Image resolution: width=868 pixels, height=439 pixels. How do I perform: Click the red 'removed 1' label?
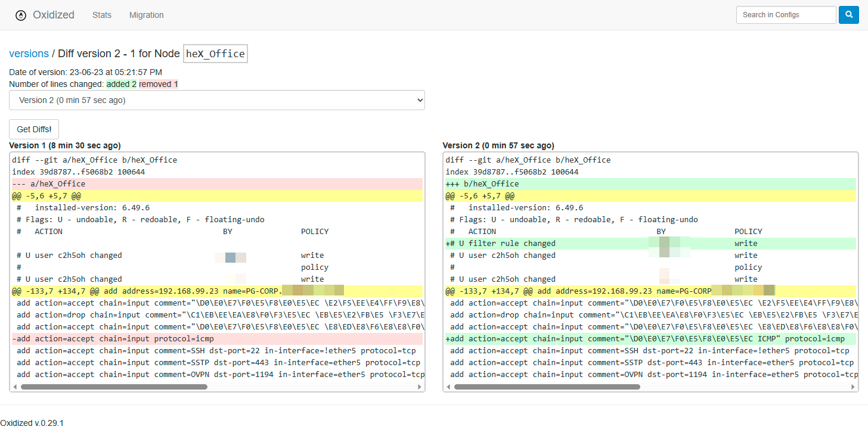(x=159, y=84)
